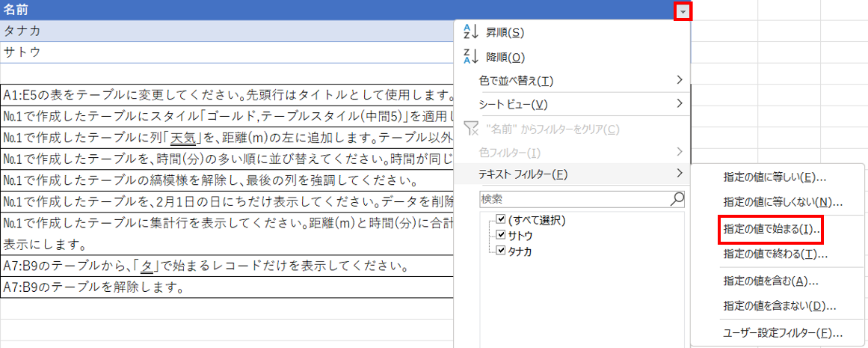The image size is (868, 348).
Task: Expand the 色フィルター submenu arrow
Action: tap(680, 150)
